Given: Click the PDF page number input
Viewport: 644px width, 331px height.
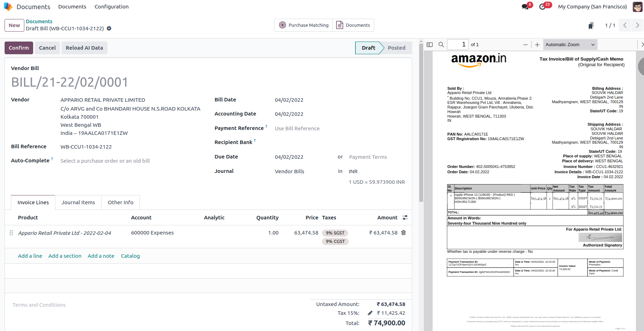Looking at the screenshot, I should point(458,45).
